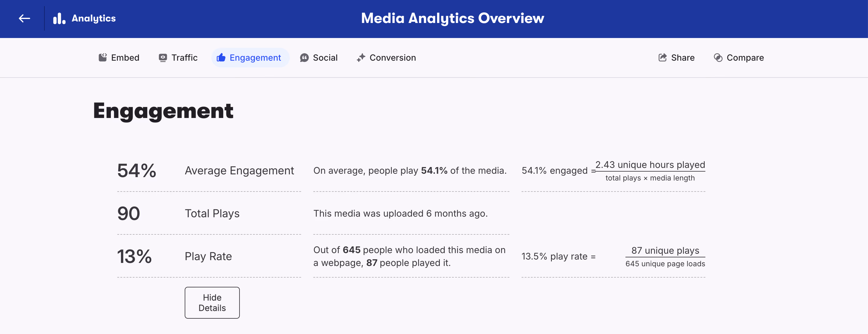This screenshot has width=868, height=334.
Task: Open the Traffic tab
Action: coord(178,58)
